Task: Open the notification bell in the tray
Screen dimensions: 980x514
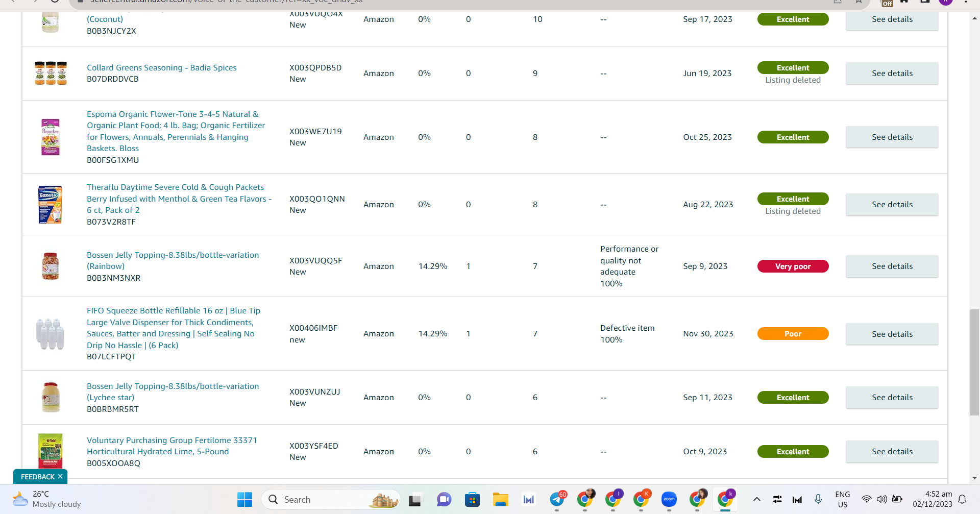Action: pyautogui.click(x=962, y=499)
